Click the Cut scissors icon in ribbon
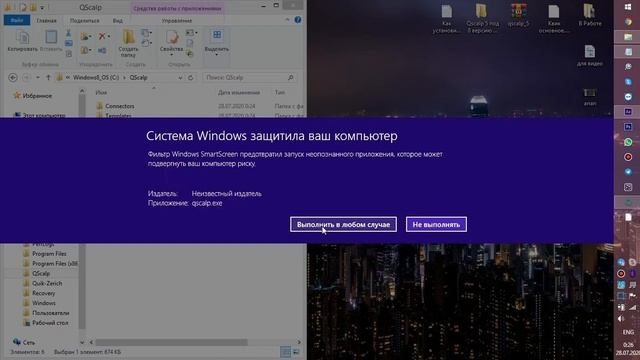This screenshot has height=360, width=640. [69, 33]
